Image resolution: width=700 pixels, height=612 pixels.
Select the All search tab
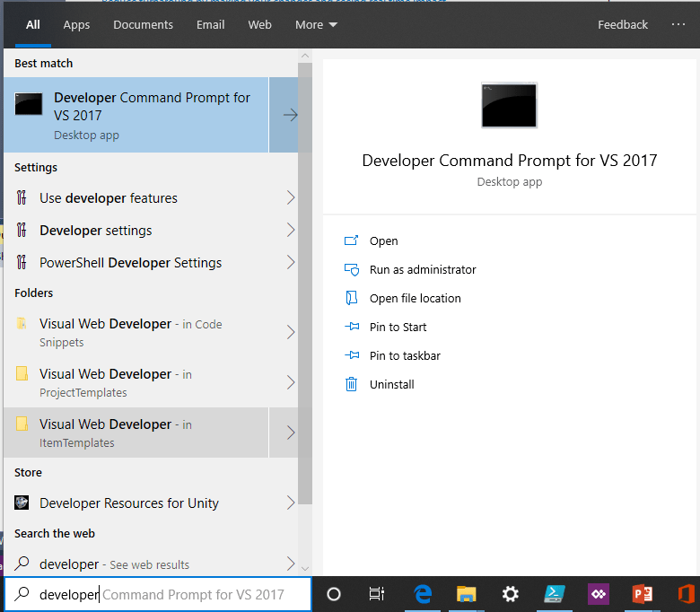point(33,24)
